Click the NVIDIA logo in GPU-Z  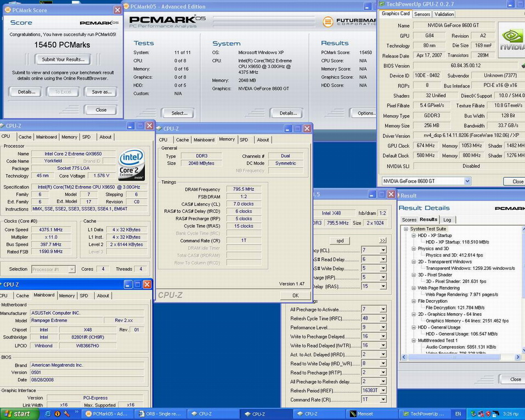[512, 39]
